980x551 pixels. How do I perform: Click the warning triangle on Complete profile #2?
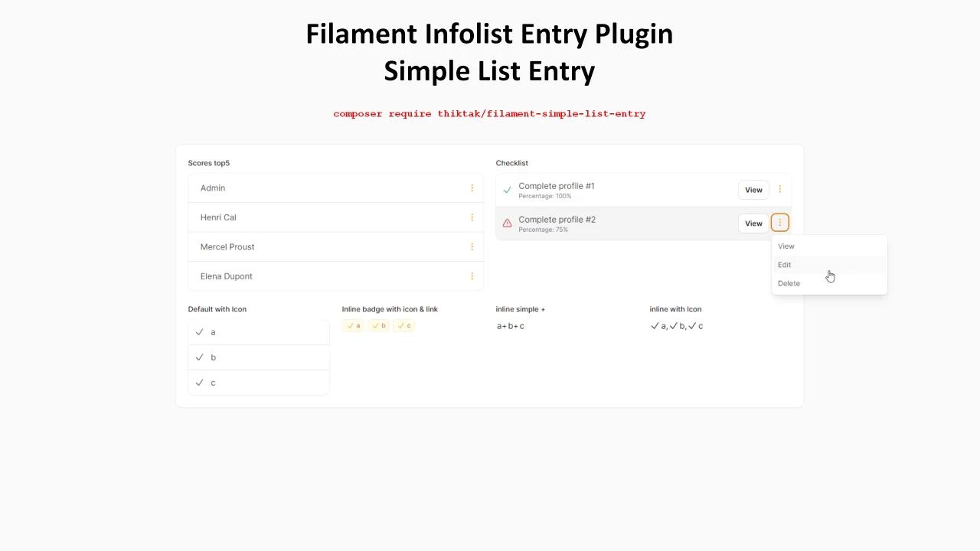tap(507, 223)
